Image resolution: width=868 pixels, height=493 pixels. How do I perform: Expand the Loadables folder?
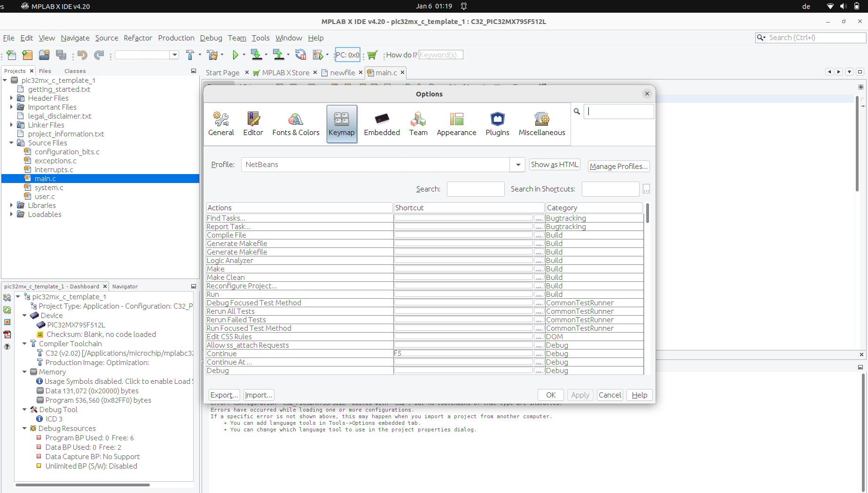click(11, 215)
